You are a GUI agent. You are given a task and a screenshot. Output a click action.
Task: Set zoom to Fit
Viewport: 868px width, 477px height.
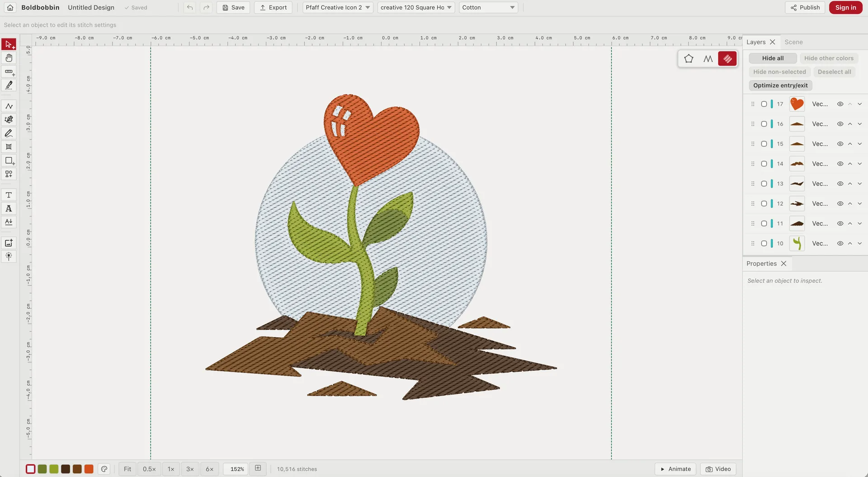pyautogui.click(x=127, y=469)
